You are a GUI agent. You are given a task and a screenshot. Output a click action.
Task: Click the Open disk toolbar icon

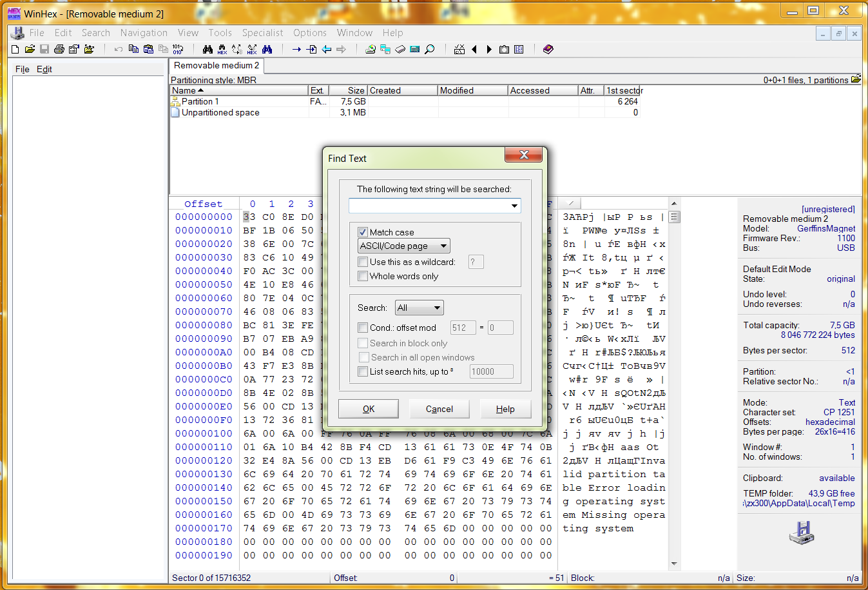(x=371, y=49)
